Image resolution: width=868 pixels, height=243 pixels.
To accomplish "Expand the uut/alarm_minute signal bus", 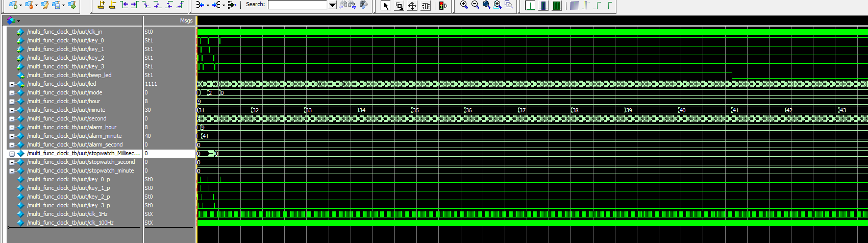I will click(12, 136).
